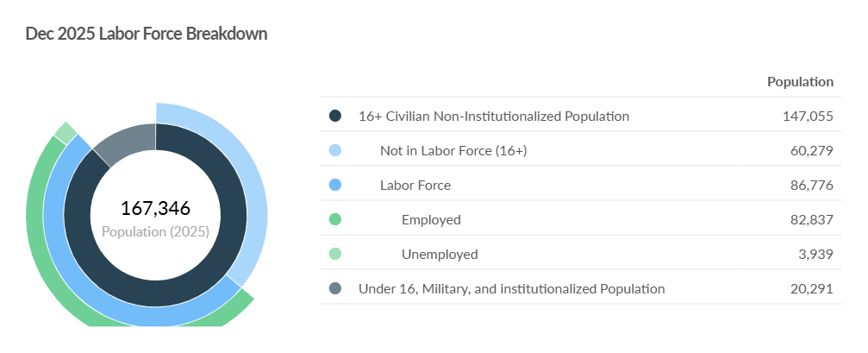The width and height of the screenshot is (868, 353).
Task: Click the green Employed legend dot
Action: coord(335,219)
